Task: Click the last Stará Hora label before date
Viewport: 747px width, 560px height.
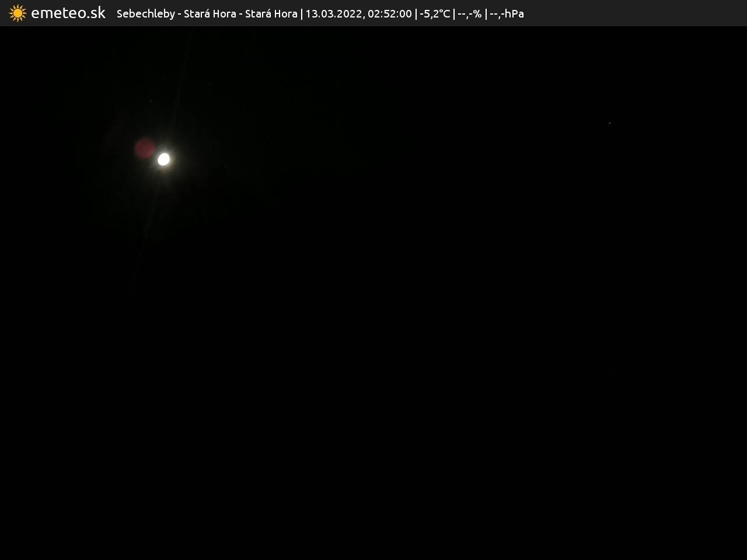Action: click(x=271, y=13)
